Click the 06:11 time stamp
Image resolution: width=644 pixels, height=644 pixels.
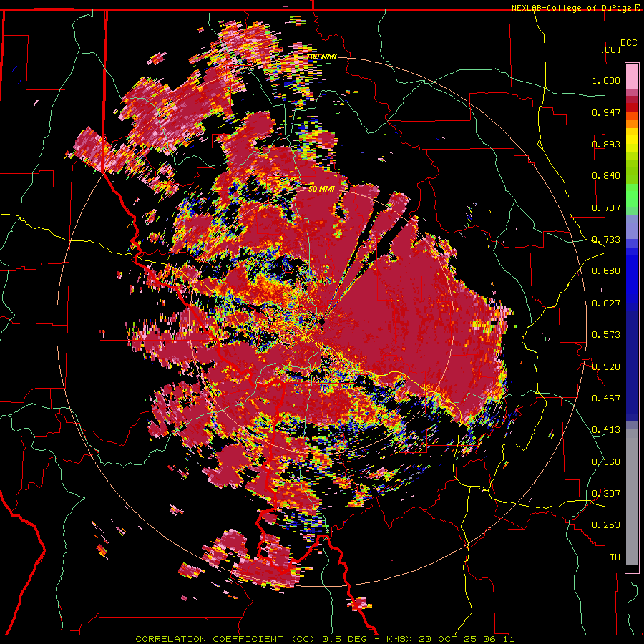pyautogui.click(x=498, y=639)
